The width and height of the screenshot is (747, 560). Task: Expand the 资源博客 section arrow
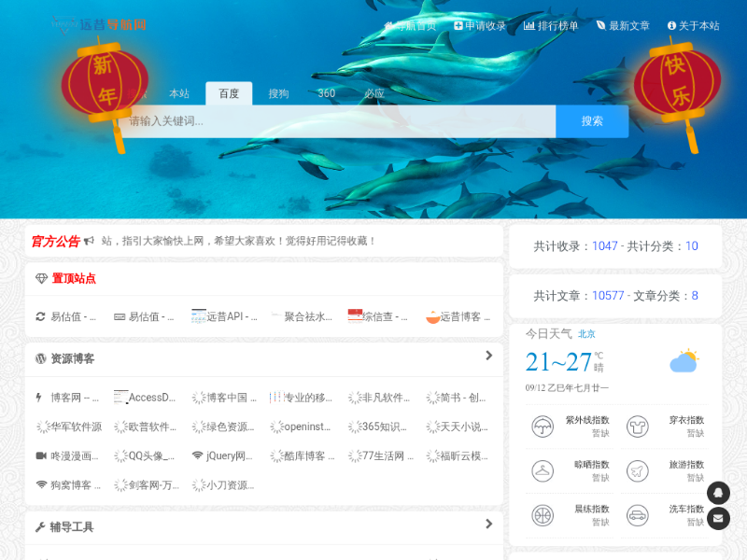pos(488,356)
